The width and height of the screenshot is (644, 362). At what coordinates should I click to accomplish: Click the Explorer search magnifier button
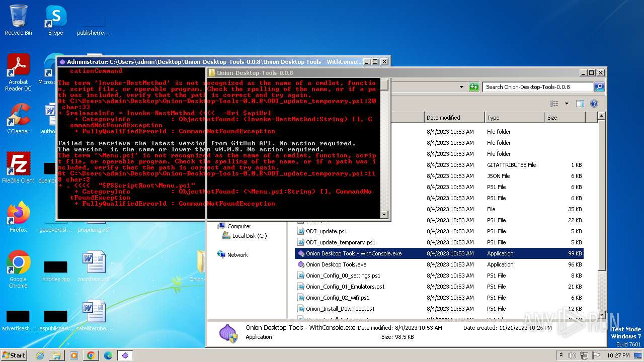coord(599,87)
